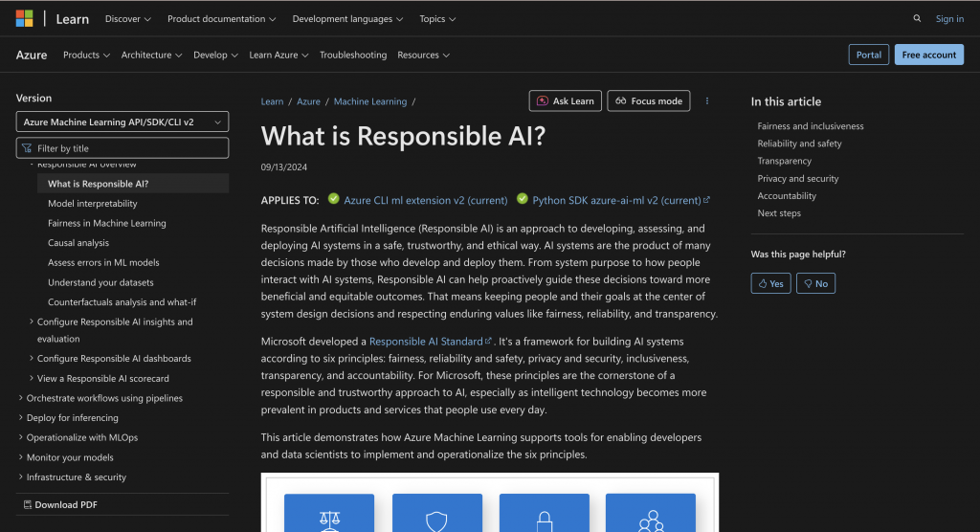
Task: Click the padlock icon tile
Action: [545, 513]
